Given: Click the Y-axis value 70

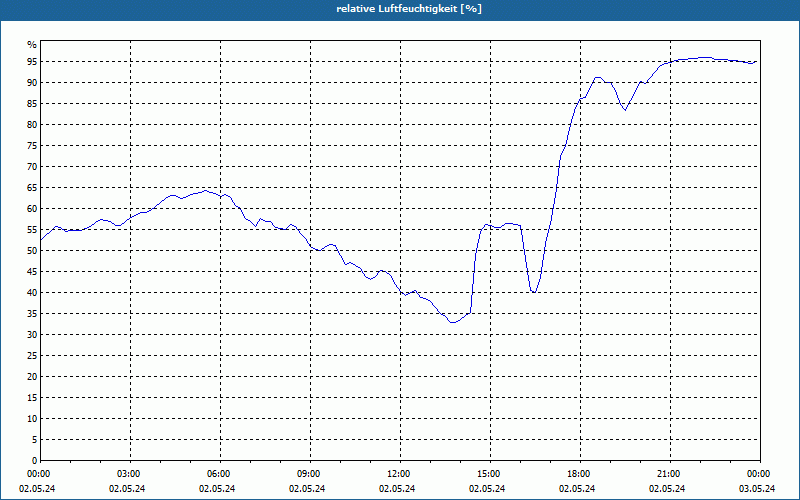Looking at the screenshot, I should pyautogui.click(x=32, y=167).
